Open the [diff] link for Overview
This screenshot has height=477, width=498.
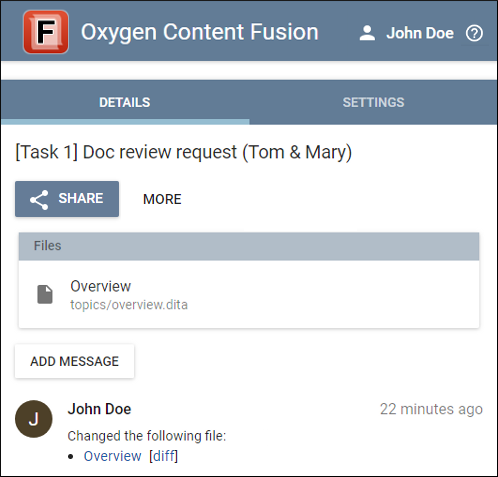coord(163,456)
